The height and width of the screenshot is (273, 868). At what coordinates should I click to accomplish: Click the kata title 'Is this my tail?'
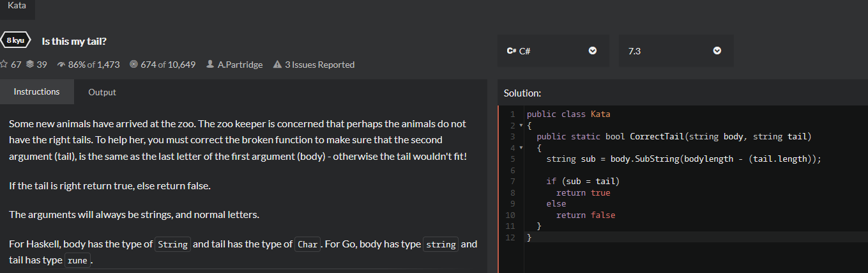click(x=74, y=42)
